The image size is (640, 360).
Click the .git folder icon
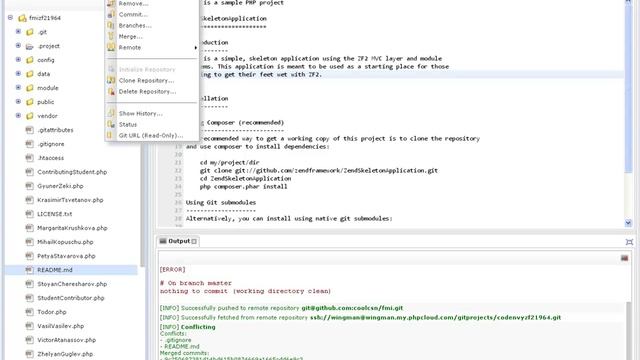pyautogui.click(x=30, y=32)
